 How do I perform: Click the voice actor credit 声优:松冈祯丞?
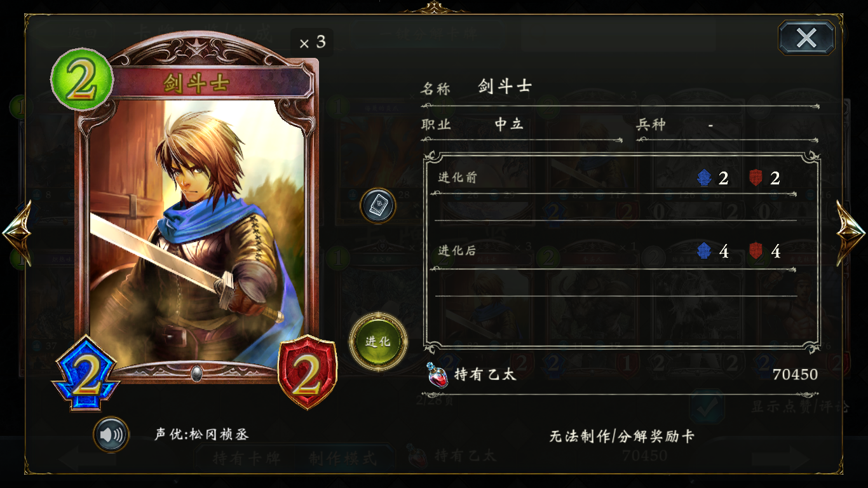[201, 435]
